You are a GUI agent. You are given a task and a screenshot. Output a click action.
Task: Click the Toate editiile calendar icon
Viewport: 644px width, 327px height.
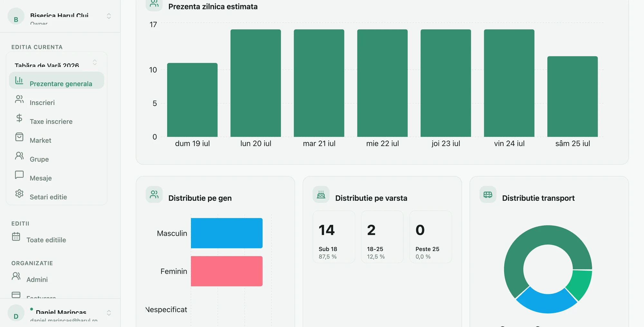[16, 236]
